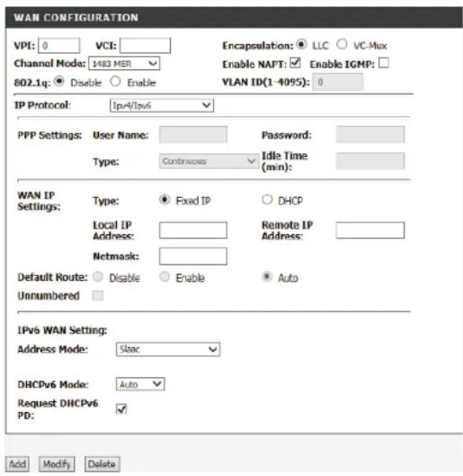Click the IPv6 WAN Setting label
This screenshot has width=463, height=476.
click(62, 330)
